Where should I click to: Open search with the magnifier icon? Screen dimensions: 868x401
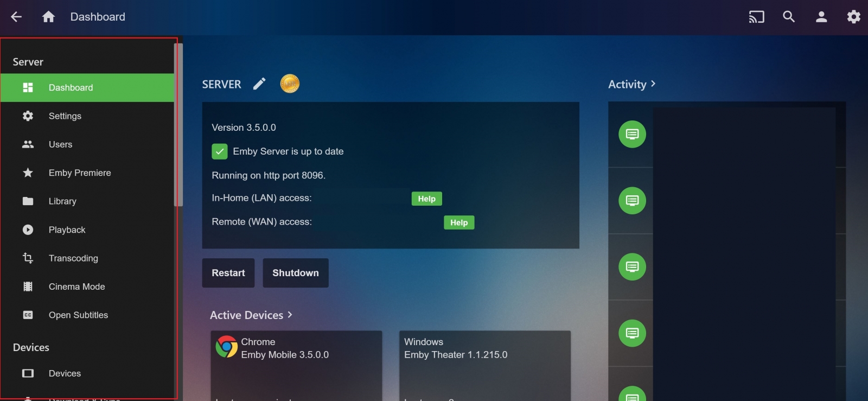coord(789,17)
